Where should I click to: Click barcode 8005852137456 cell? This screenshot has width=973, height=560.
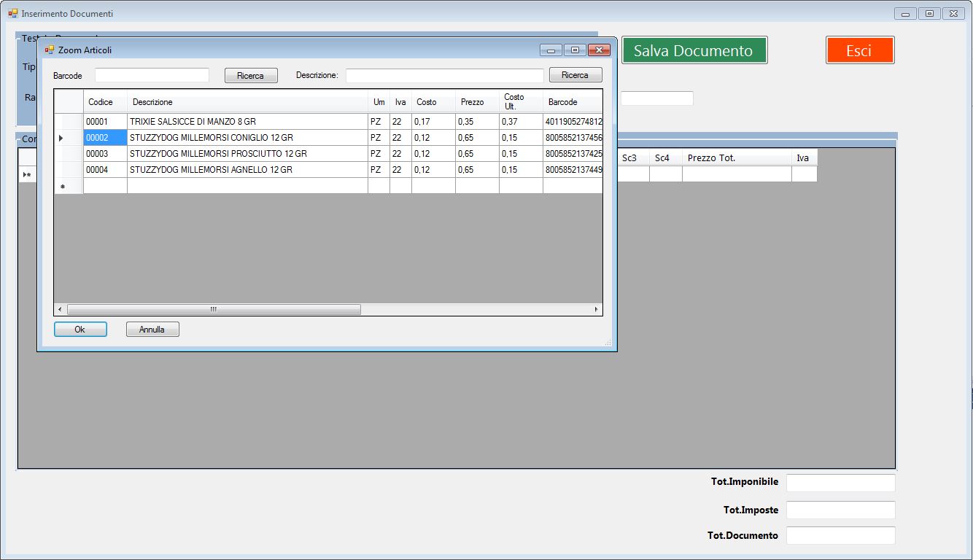(x=573, y=138)
